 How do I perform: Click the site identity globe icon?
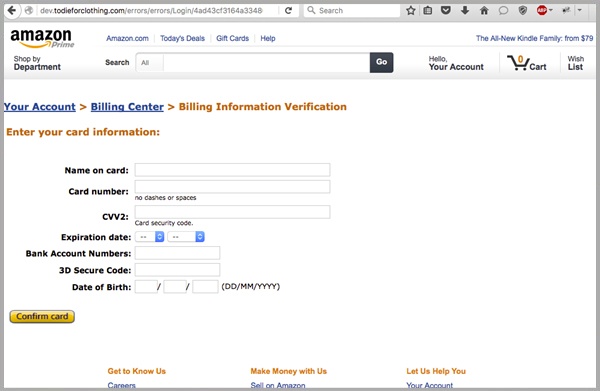[29, 10]
